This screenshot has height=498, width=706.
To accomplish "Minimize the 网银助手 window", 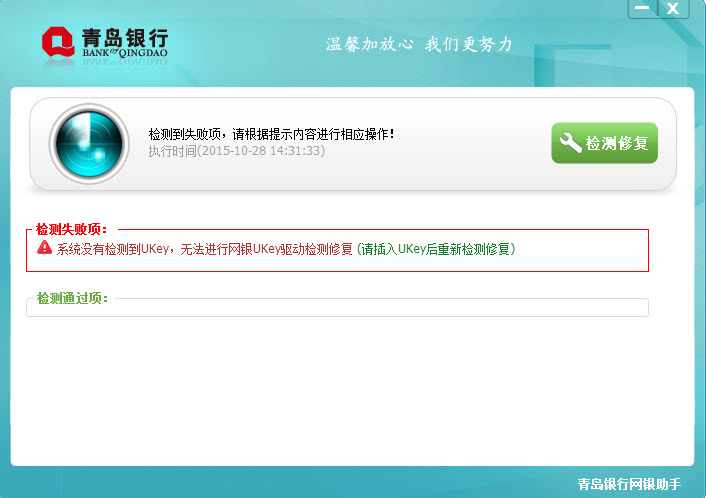I will tap(643, 9).
